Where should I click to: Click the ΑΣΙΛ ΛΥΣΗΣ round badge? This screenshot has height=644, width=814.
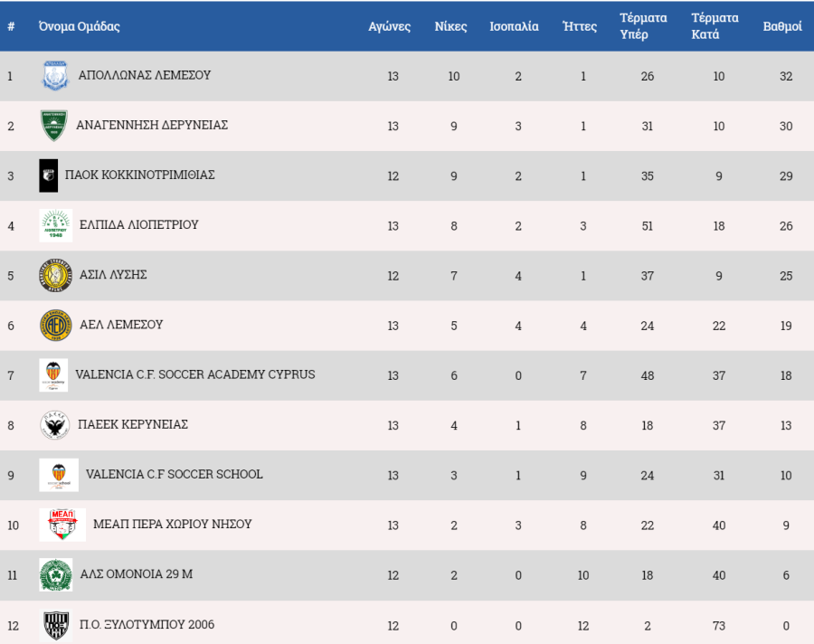(55, 275)
